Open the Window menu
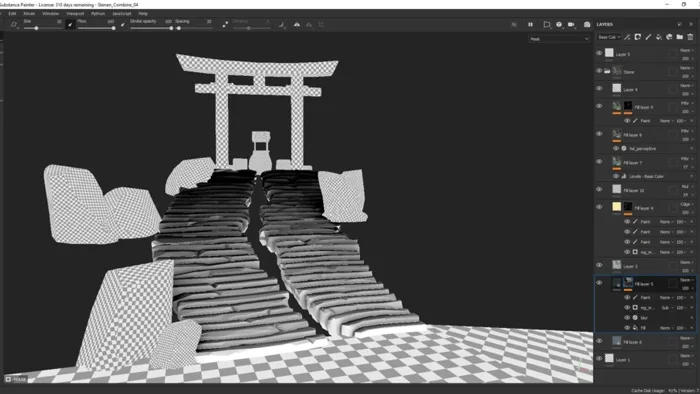 pyautogui.click(x=50, y=13)
